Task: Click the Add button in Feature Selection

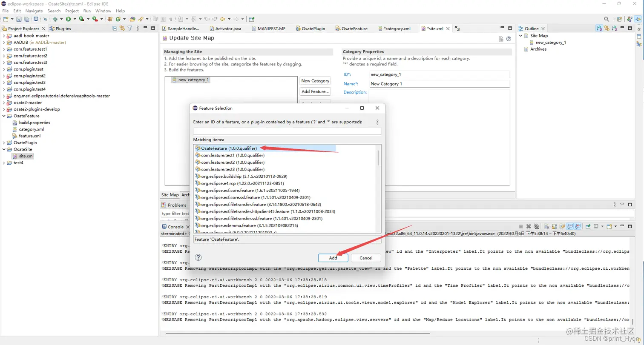Action: [333, 258]
